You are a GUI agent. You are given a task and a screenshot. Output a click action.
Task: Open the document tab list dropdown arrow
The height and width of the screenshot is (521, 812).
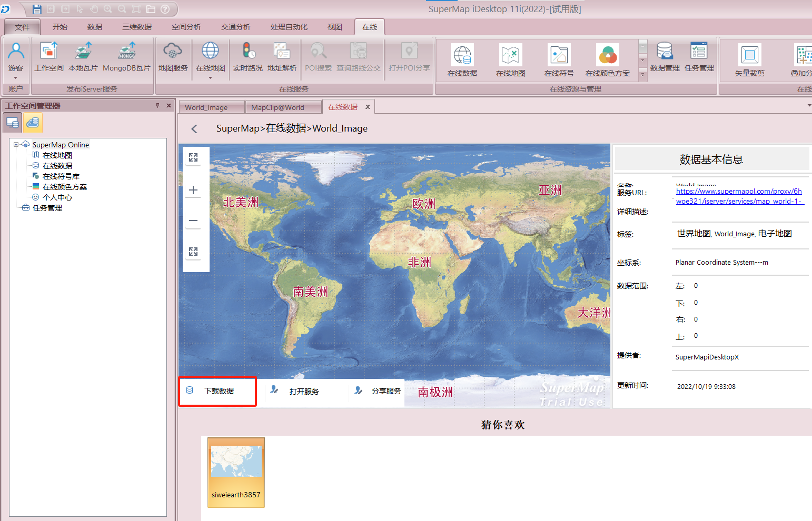[809, 105]
